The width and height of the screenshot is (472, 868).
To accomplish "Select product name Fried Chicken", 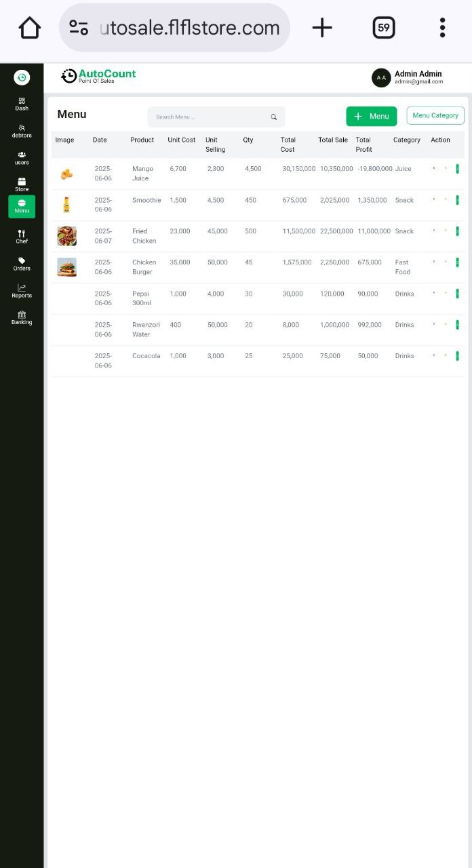I will tap(144, 236).
